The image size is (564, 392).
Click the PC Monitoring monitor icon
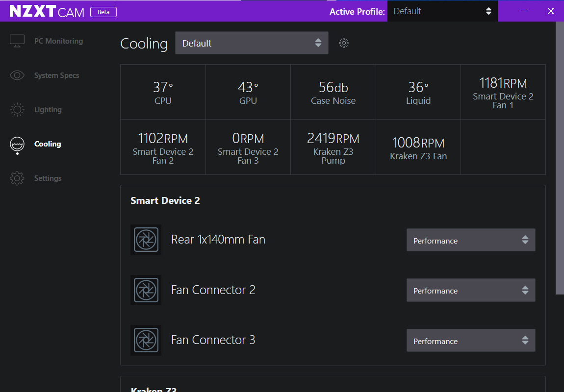click(x=17, y=41)
